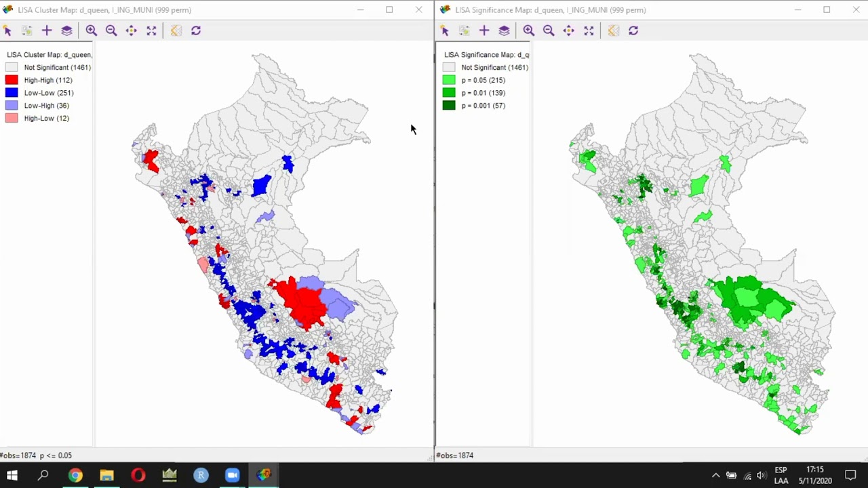Click the Low-Low blue legend swatch
The width and height of the screenshot is (868, 488).
click(12, 93)
